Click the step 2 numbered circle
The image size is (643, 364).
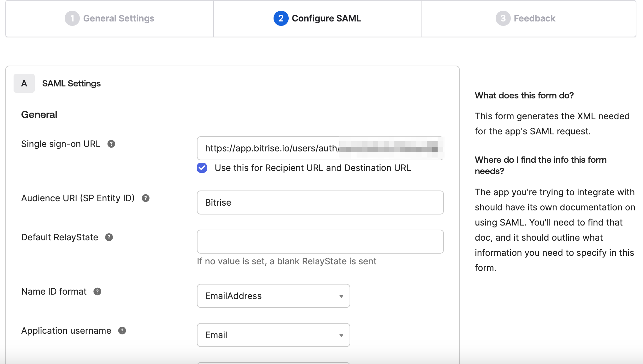coord(280,18)
